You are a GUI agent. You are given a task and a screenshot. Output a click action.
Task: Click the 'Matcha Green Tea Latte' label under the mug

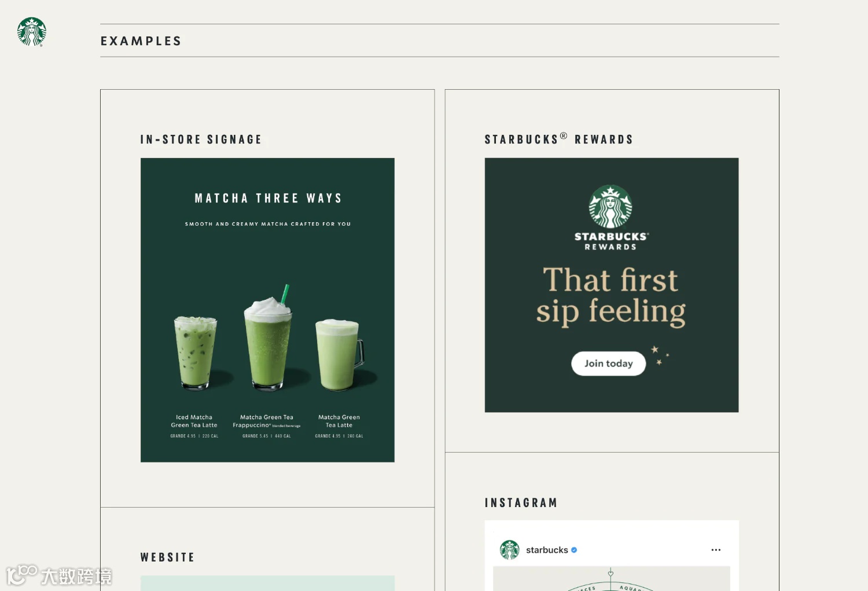pyautogui.click(x=339, y=421)
